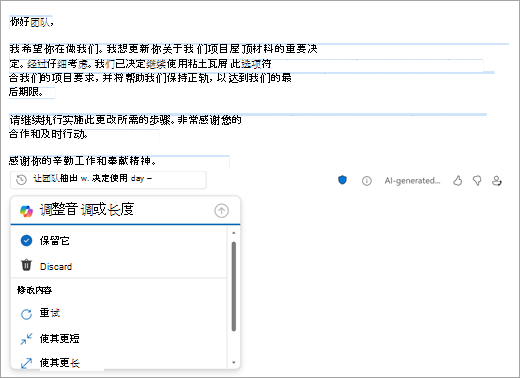Give thumbs down feedback
This screenshot has width=520, height=378.
click(477, 181)
